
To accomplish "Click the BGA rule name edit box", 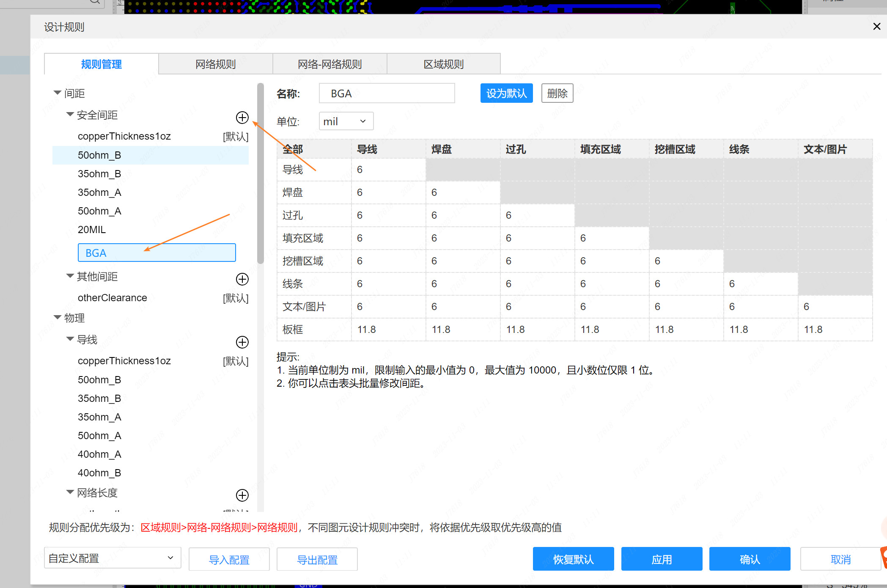I will 157,253.
